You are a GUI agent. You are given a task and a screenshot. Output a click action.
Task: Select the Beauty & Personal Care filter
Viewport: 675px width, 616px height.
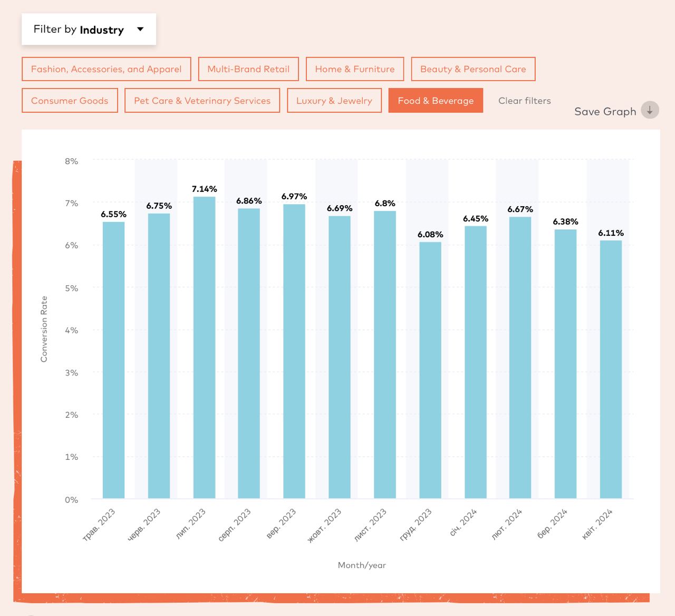473,69
